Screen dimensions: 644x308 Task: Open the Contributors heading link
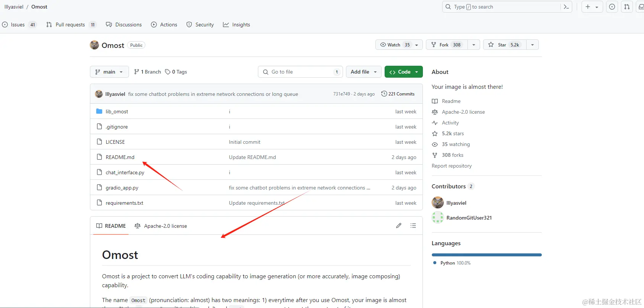tap(453, 186)
